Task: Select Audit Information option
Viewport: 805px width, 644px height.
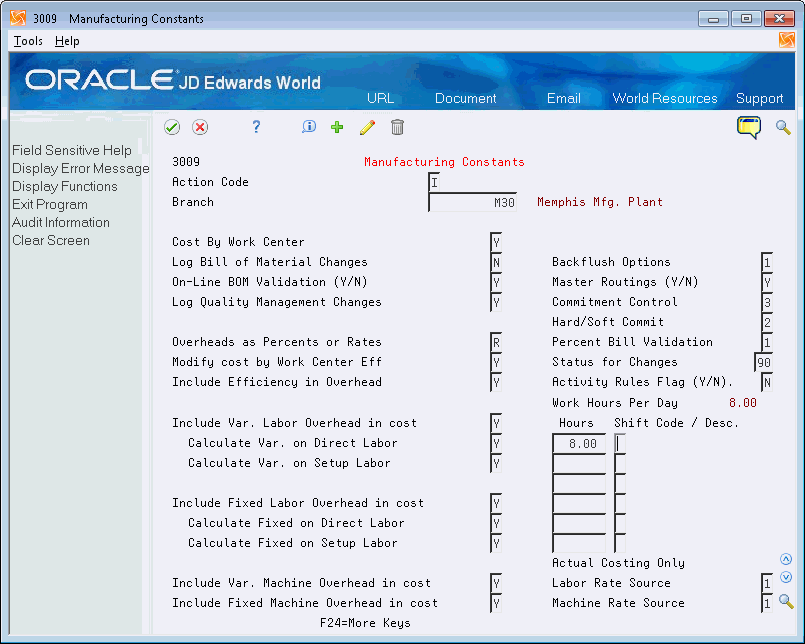Action: point(61,222)
